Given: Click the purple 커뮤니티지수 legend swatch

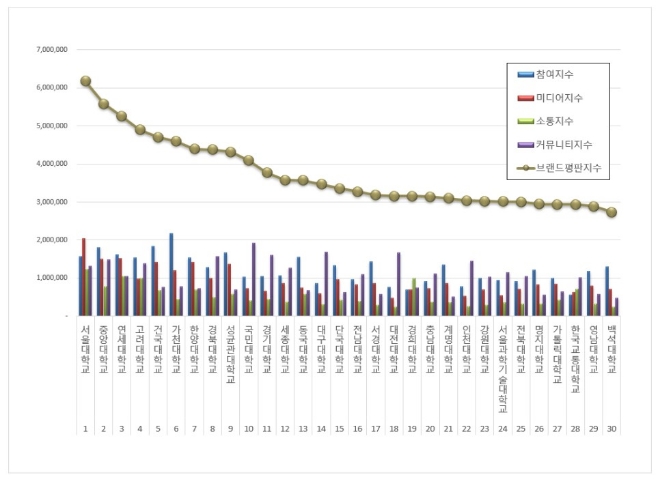Looking at the screenshot, I should pos(525,145).
